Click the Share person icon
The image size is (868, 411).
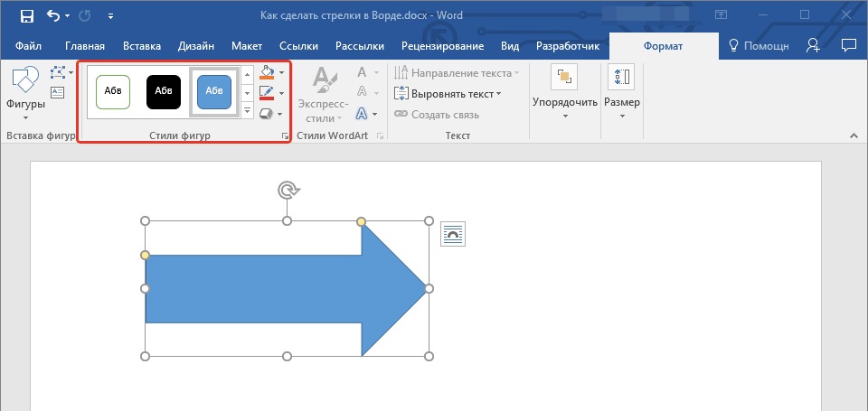click(813, 45)
